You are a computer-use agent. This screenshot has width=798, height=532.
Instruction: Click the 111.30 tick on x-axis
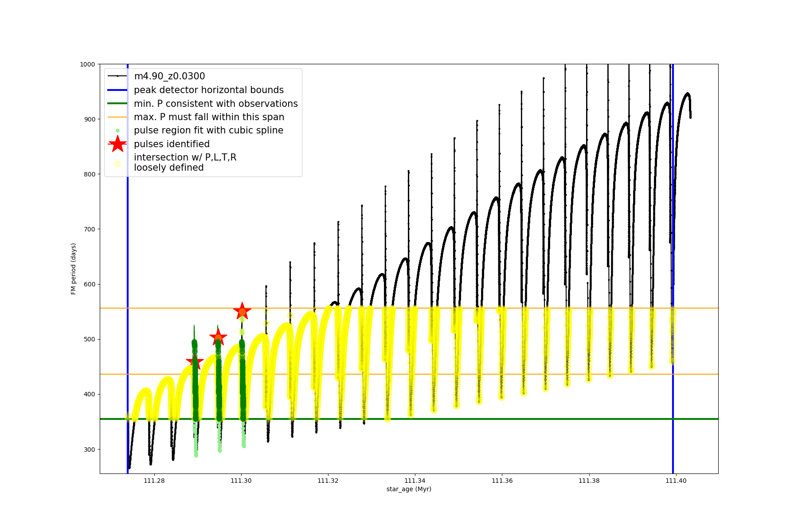(x=242, y=481)
